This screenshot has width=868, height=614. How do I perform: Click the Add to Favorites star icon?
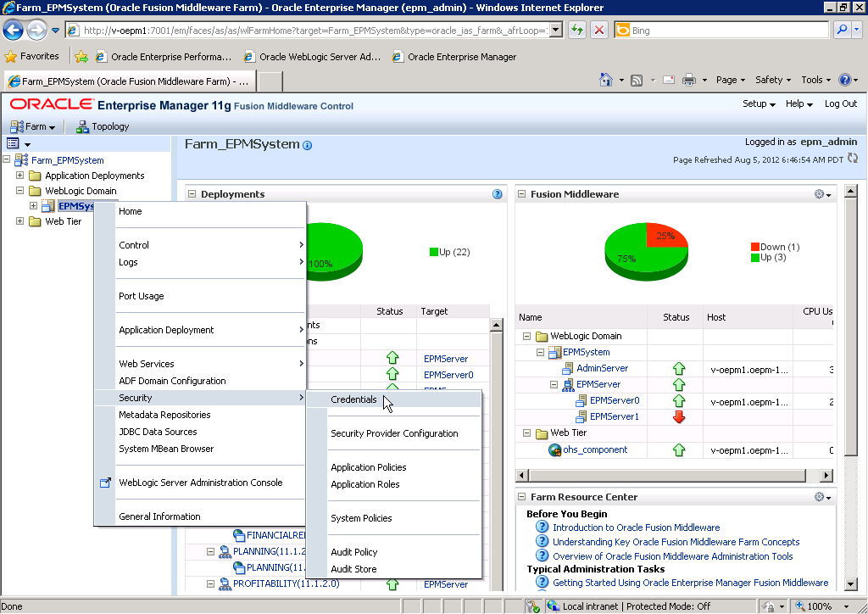[x=81, y=56]
